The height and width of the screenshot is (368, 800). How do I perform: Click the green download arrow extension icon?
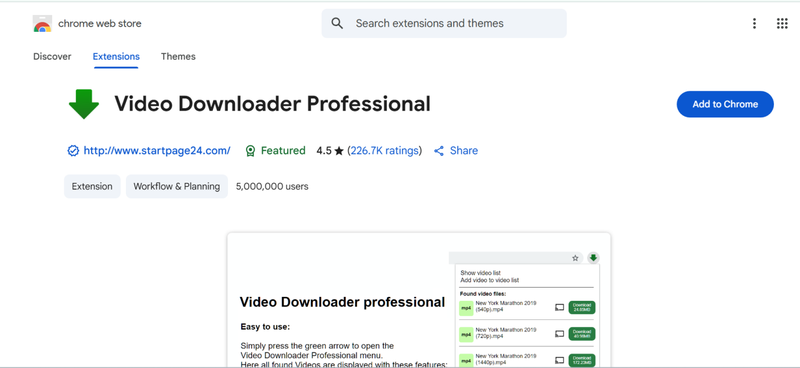(x=84, y=104)
